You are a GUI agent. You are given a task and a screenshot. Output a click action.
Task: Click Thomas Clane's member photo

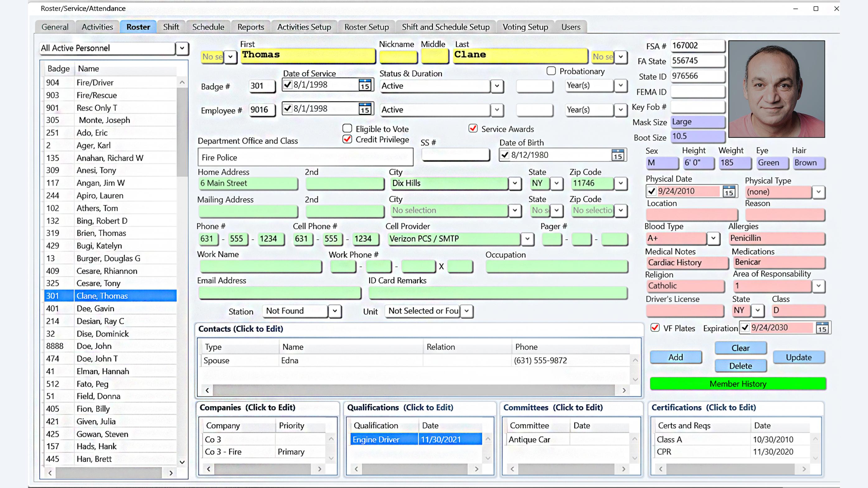coord(776,89)
